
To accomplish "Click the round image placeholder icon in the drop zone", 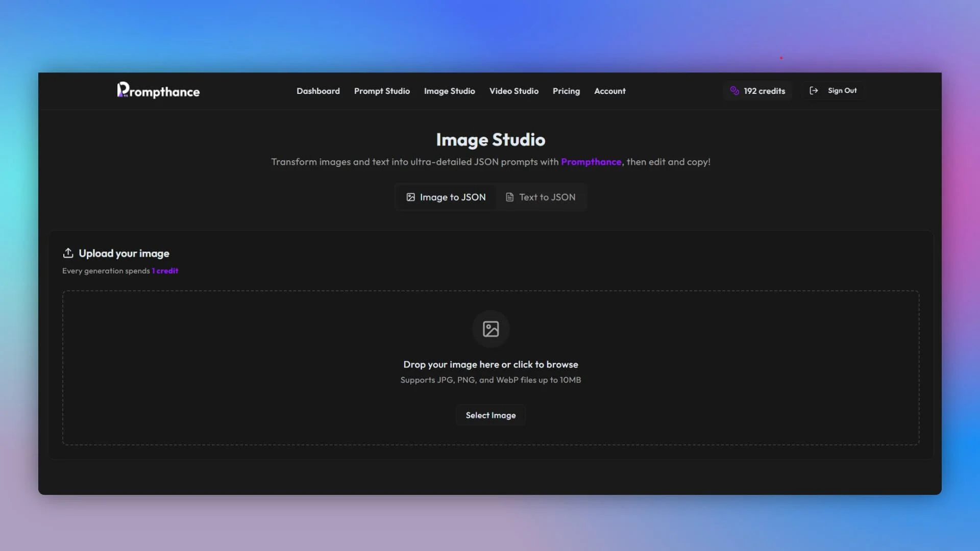I will pyautogui.click(x=491, y=329).
